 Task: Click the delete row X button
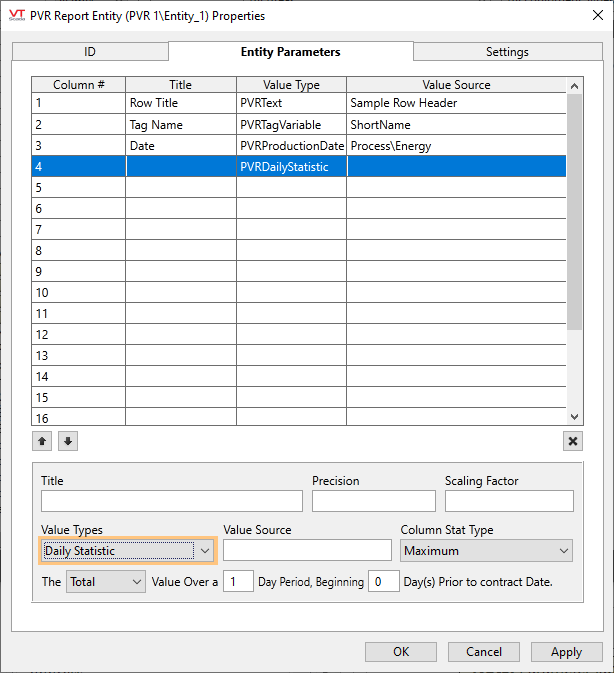click(573, 441)
